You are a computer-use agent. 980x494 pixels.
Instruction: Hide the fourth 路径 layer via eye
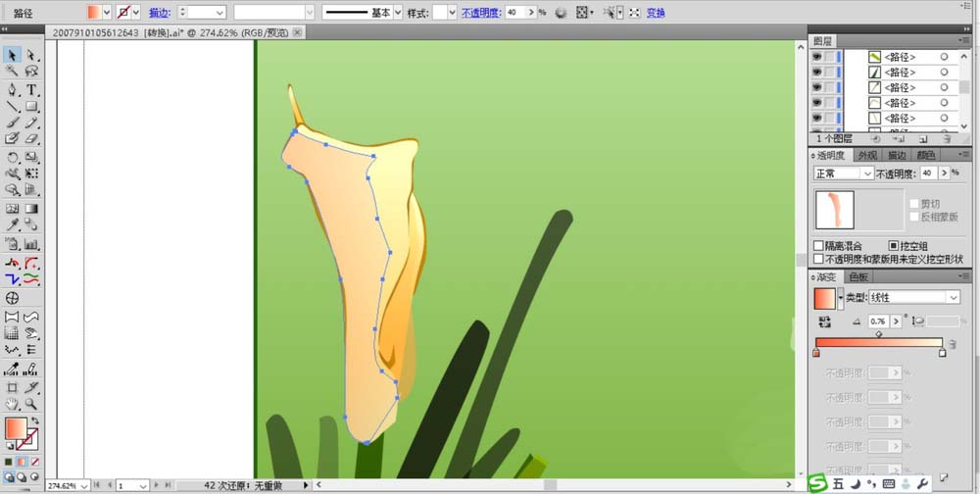pyautogui.click(x=817, y=103)
